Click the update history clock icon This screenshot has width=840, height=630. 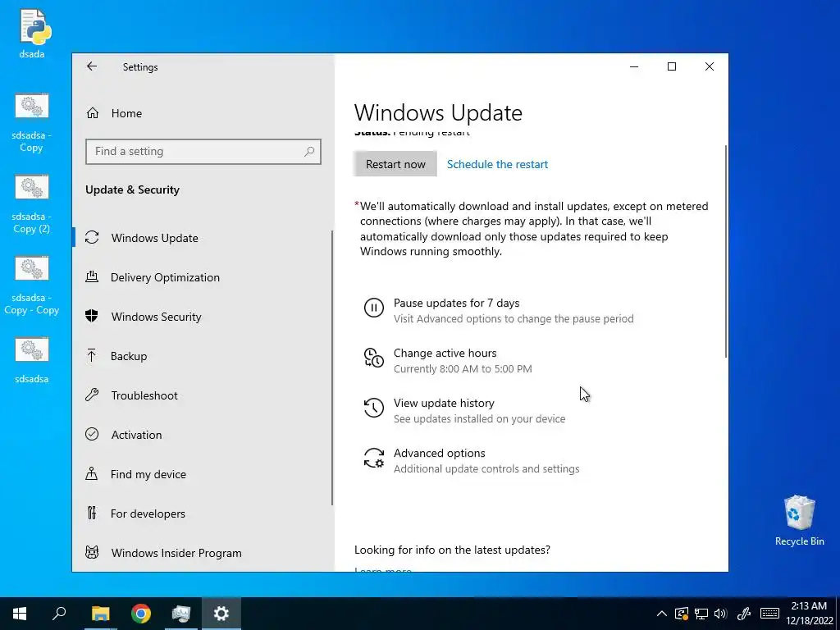374,408
